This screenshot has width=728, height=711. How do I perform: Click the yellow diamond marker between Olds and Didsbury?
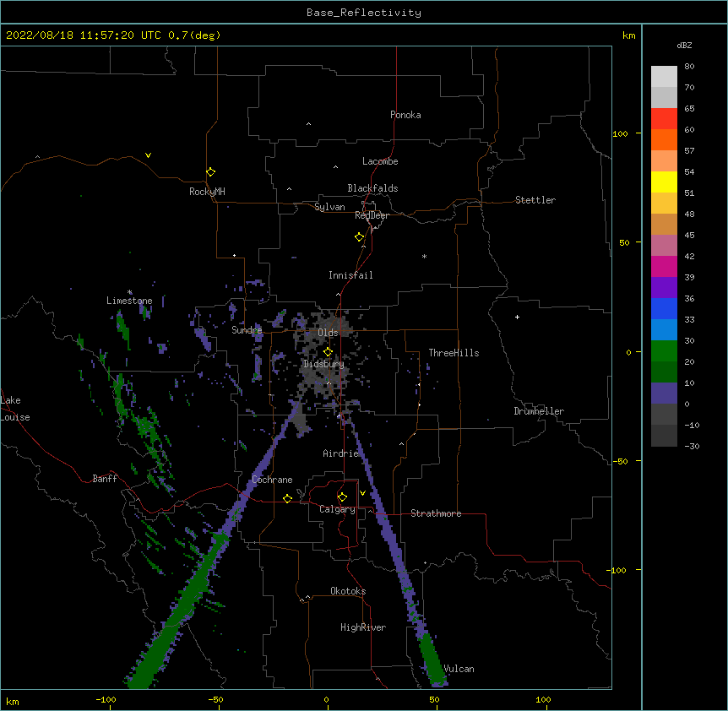coord(328,351)
